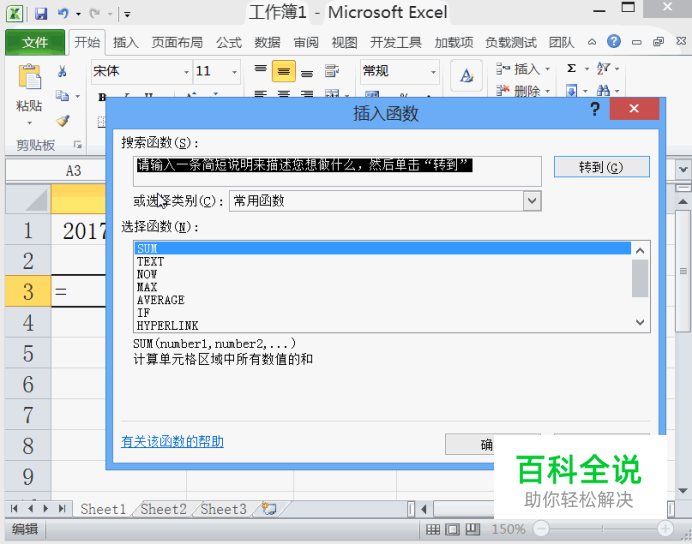
Task: Click the Redo arrow icon
Action: 94,14
